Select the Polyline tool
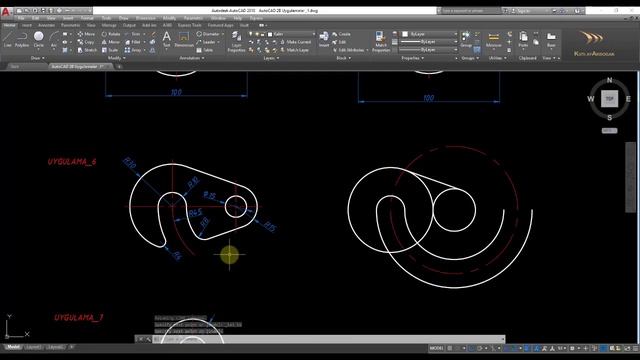 coord(22,40)
